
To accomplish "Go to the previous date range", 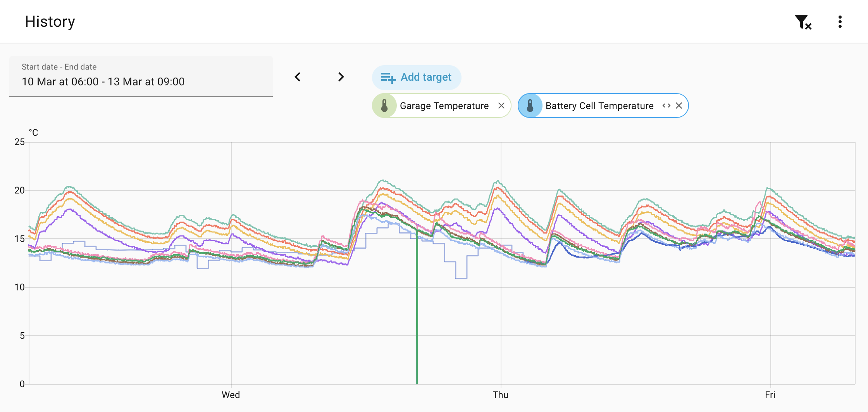I will (x=298, y=77).
